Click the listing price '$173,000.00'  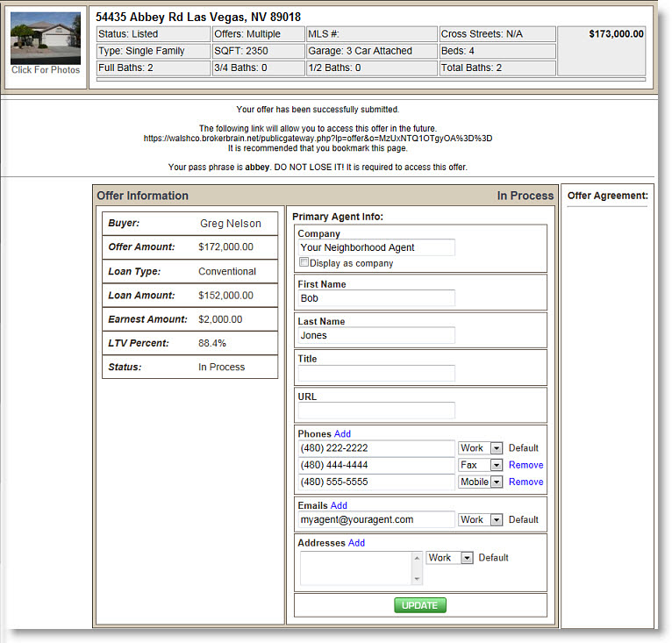(x=616, y=34)
